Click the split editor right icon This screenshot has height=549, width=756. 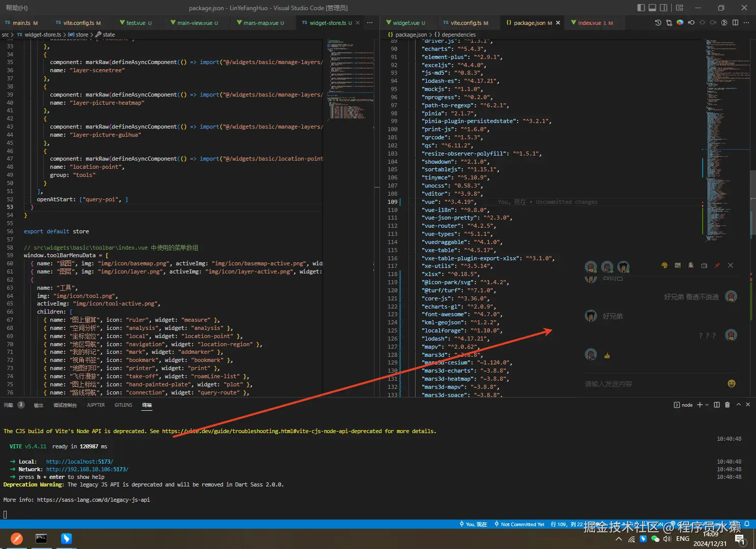[735, 23]
